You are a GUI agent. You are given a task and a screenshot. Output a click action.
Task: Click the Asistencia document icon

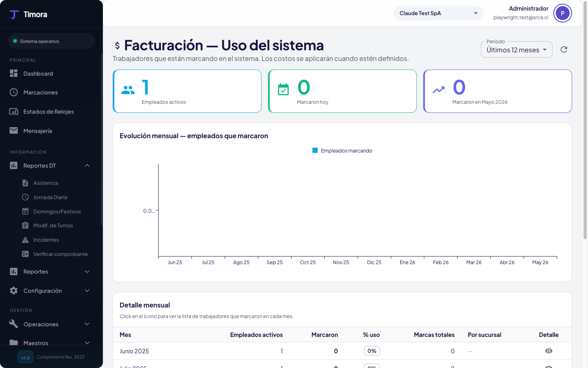click(25, 183)
